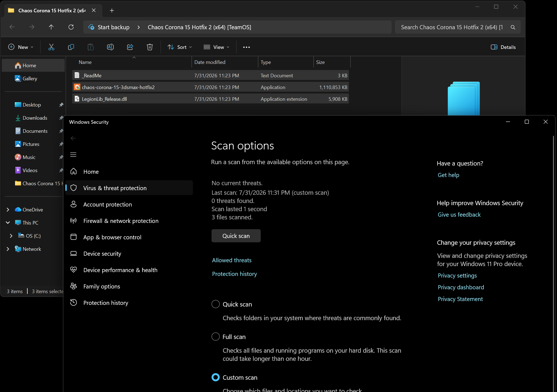Click the LegionLib_Release.dll file icon
Screen dimensions: 557x392
[77, 99]
